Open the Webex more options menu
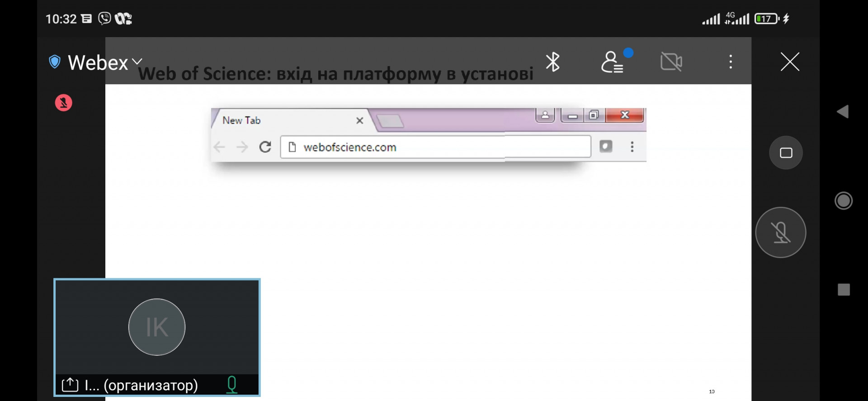 pos(731,62)
